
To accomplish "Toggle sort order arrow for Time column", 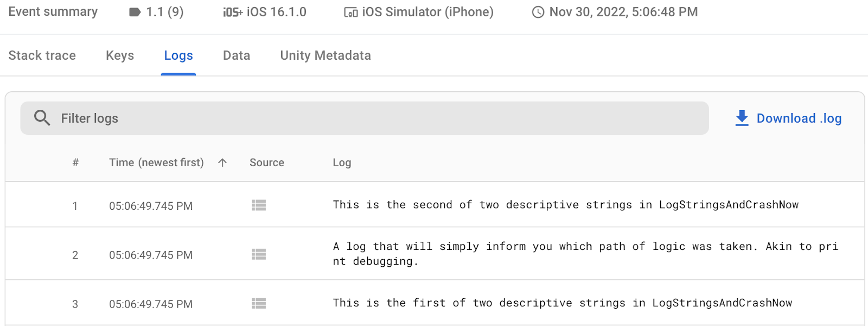I will [222, 162].
